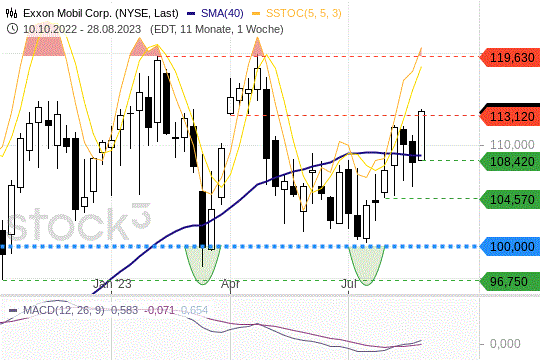The image size is (540, 360).
Task: Click the Apr time axis label
Action: tap(230, 284)
